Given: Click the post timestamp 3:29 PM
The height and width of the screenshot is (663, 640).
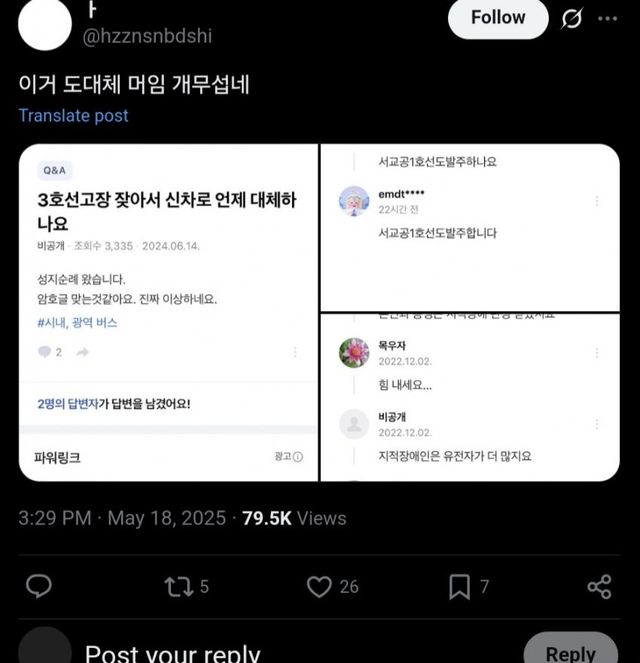Looking at the screenshot, I should tap(55, 518).
